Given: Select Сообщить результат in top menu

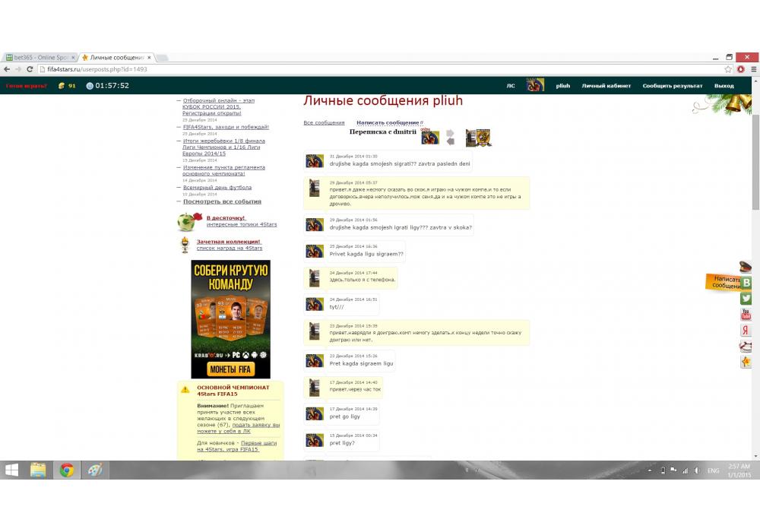Looking at the screenshot, I should [x=672, y=86].
